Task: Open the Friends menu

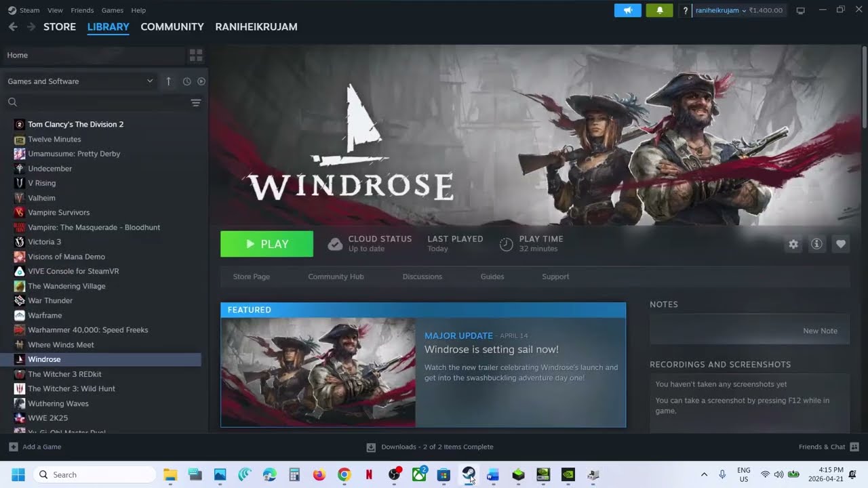Action: click(x=82, y=10)
